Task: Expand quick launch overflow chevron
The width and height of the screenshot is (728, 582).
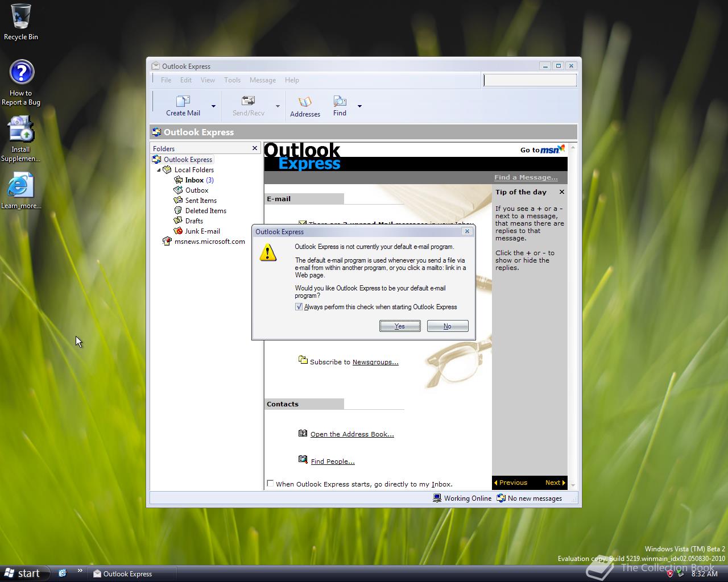Action: 80,571
